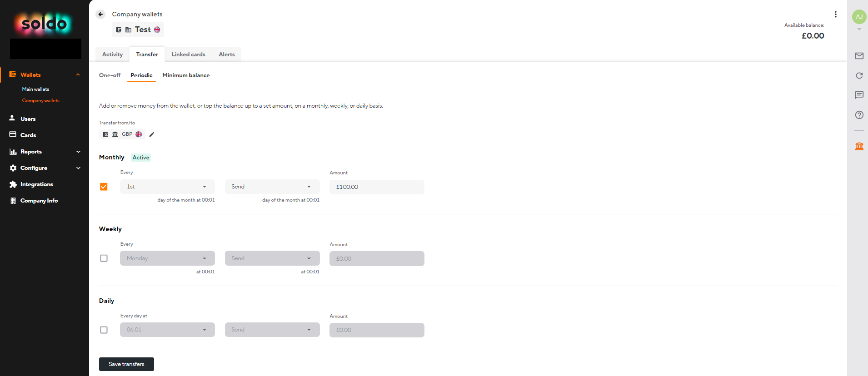Open the Weekly Send action dropdown
Screen dimensions: 868x376
click(272, 258)
